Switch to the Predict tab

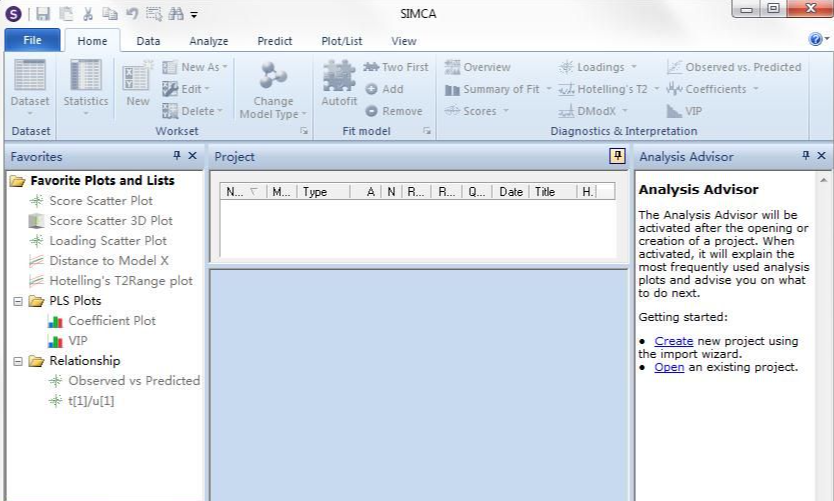274,41
